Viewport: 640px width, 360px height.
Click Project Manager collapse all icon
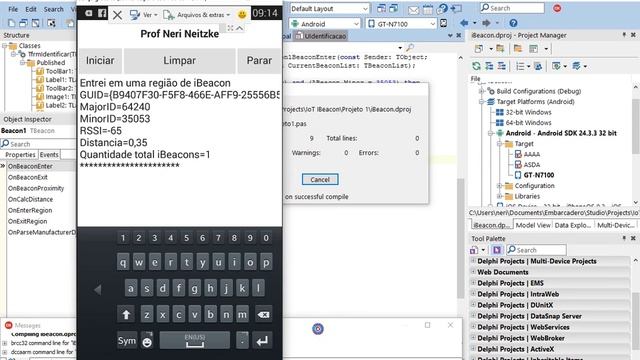(501, 66)
